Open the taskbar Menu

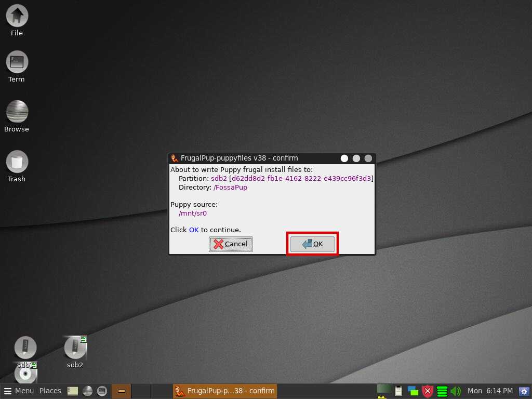19,391
